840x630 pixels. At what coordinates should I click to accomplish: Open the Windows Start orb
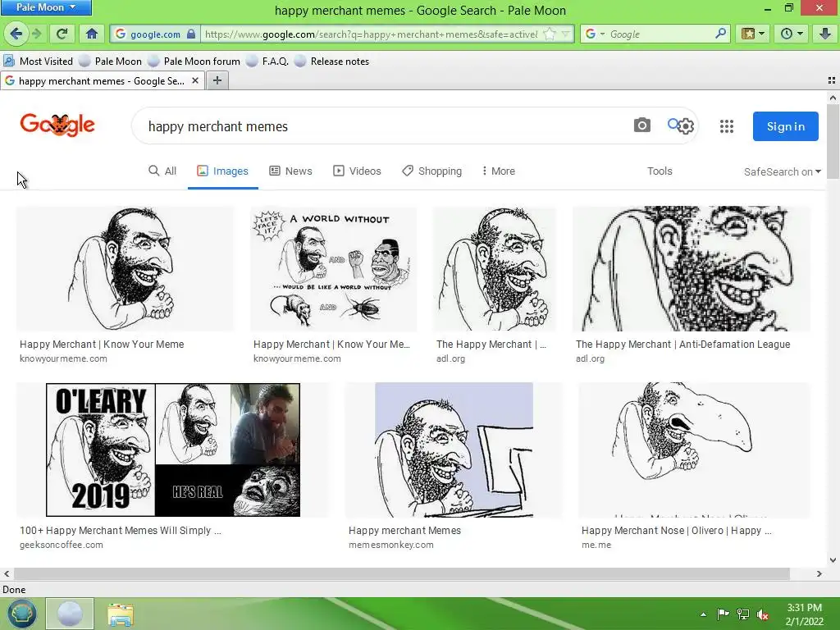pyautogui.click(x=21, y=614)
